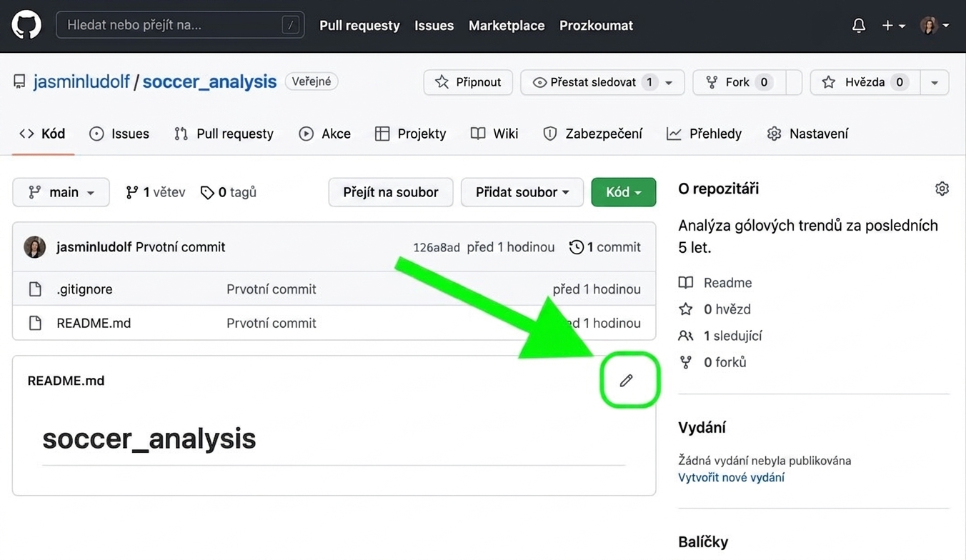This screenshot has width=966, height=560.
Task: Click 'Vytvořit nové vydání' link
Action: (x=731, y=477)
